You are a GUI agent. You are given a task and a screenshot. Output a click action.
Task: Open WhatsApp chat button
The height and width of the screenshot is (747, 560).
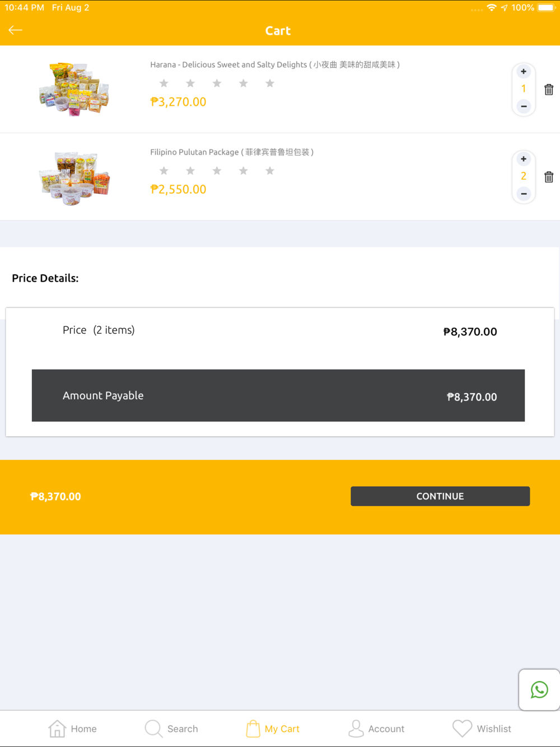tap(539, 690)
